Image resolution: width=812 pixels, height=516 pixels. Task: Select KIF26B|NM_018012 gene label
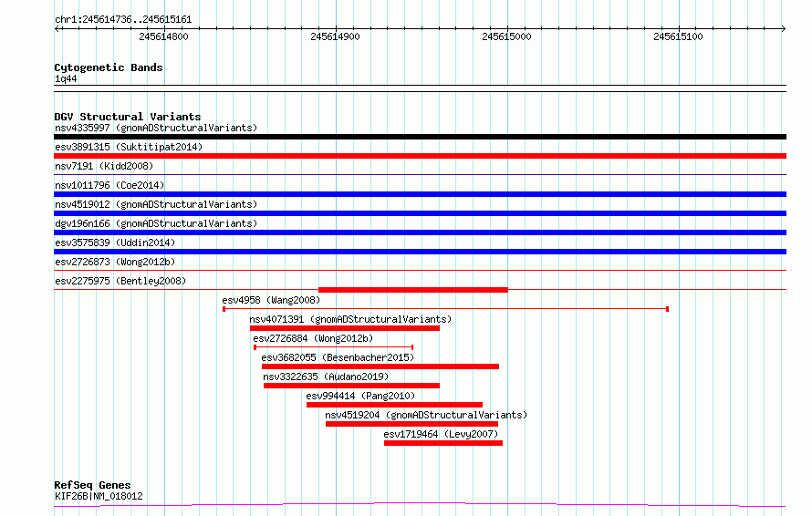point(99,496)
